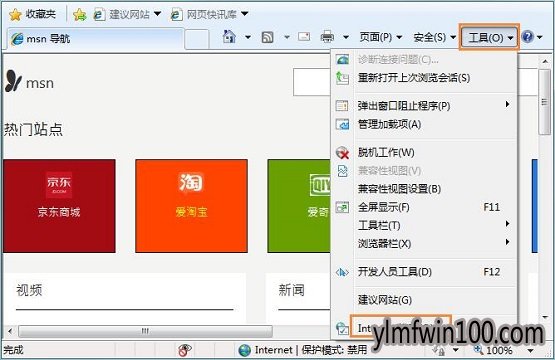Open the 爱淘宝 orange tile
555x360 pixels.
(191, 206)
